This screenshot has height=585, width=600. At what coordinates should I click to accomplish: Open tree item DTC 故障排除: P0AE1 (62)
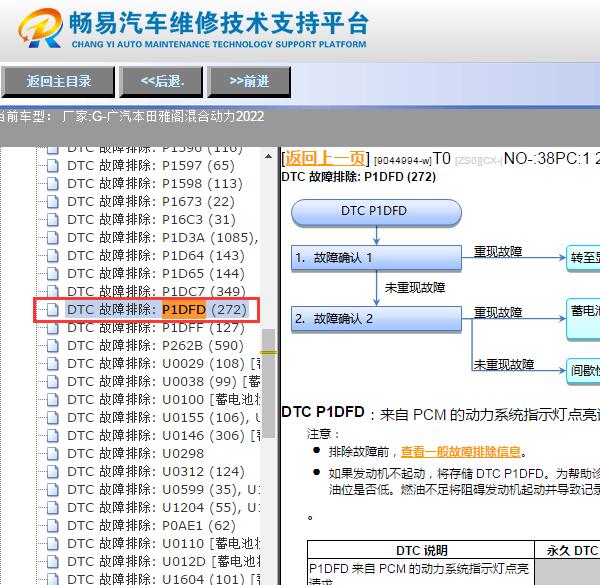(x=151, y=525)
